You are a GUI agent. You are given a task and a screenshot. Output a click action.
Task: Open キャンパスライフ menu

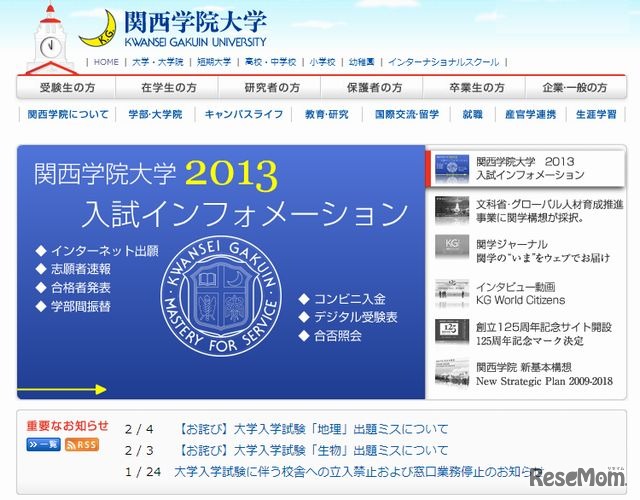tap(244, 114)
